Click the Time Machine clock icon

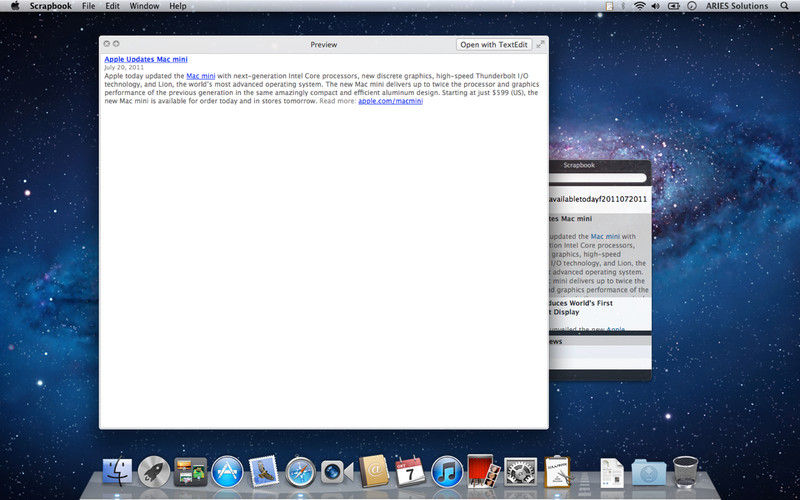692,6
